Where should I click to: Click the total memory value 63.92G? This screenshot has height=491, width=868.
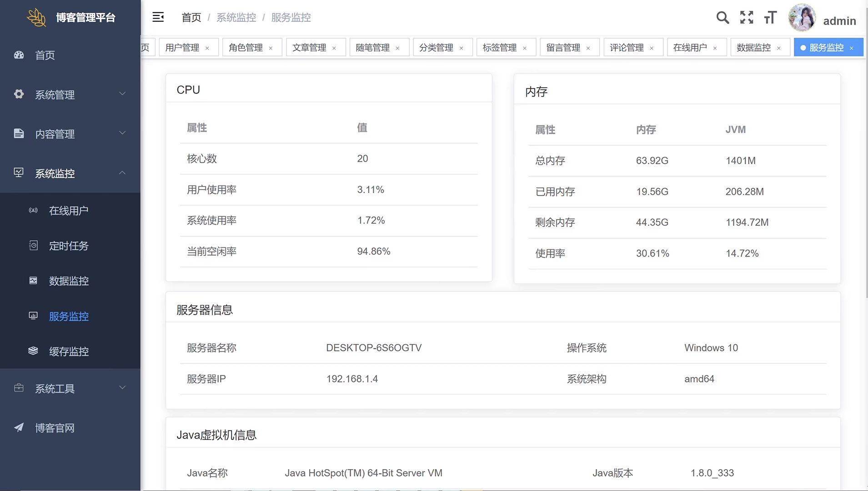[x=652, y=160]
